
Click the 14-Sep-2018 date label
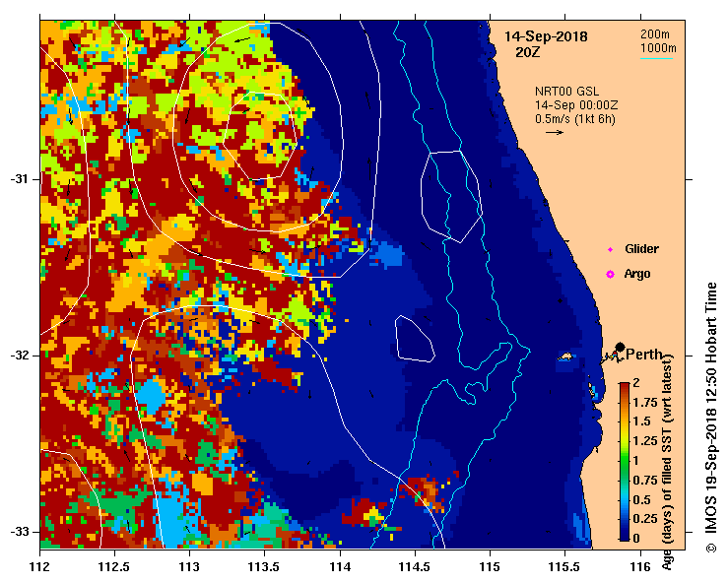tap(546, 36)
